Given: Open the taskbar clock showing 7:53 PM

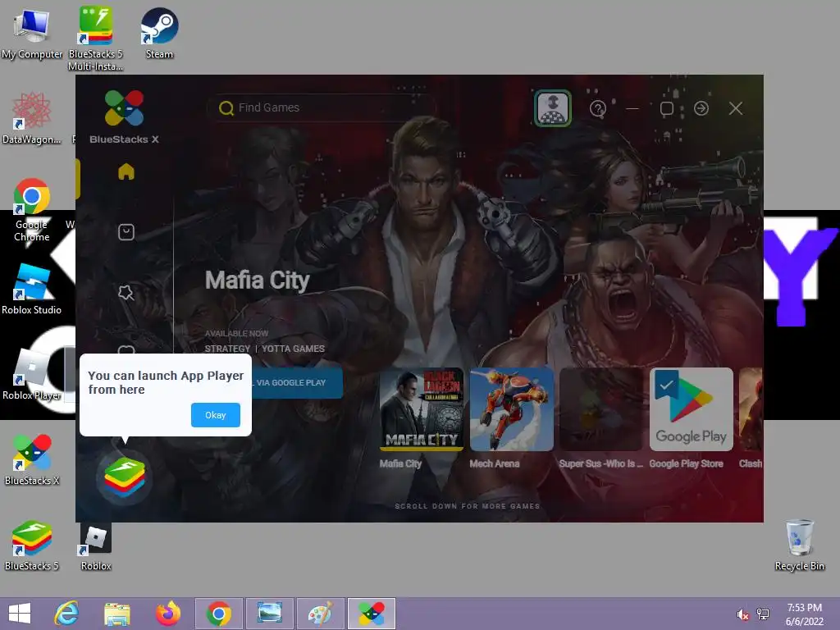Looking at the screenshot, I should coord(804,614).
